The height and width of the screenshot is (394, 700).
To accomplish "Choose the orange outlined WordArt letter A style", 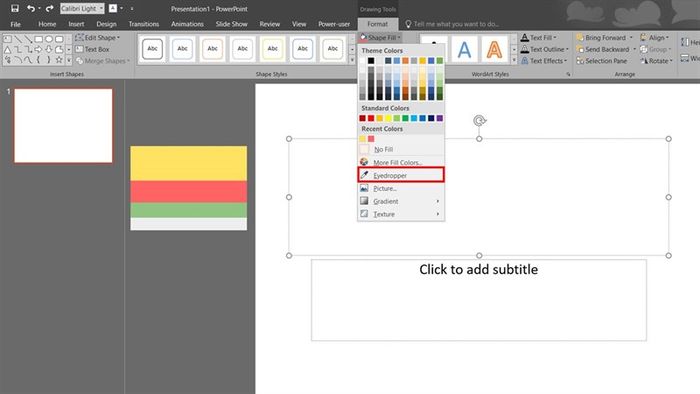I will (494, 49).
